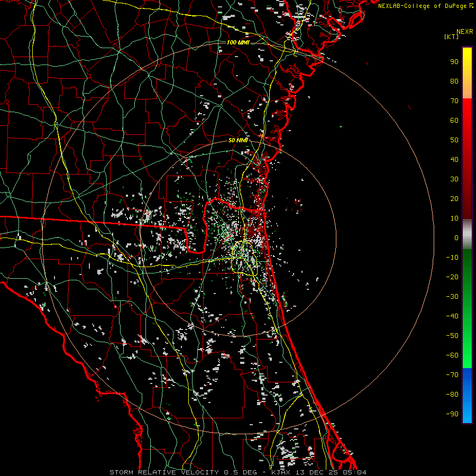The height and width of the screenshot is (476, 476).
Task: Click the 70 value on velocity scale
Action: click(x=454, y=100)
